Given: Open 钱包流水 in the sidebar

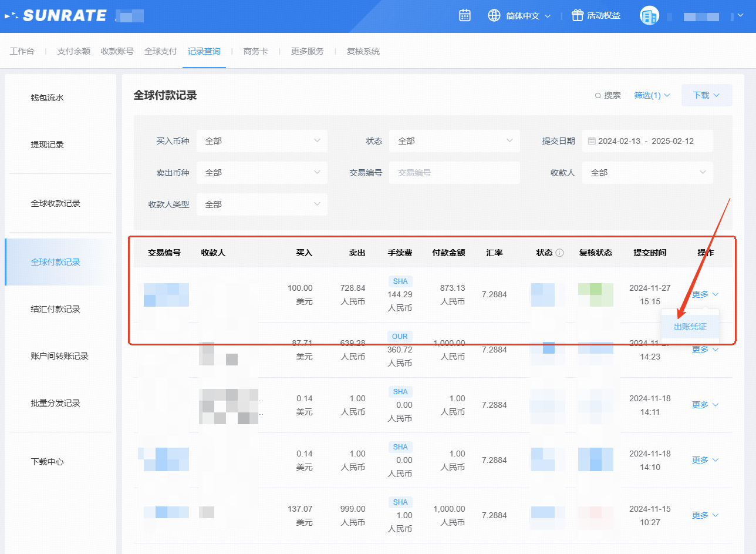Looking at the screenshot, I should point(48,98).
